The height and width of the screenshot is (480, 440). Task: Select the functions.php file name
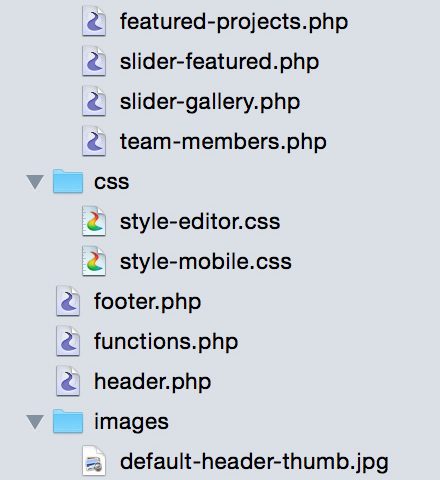click(166, 342)
